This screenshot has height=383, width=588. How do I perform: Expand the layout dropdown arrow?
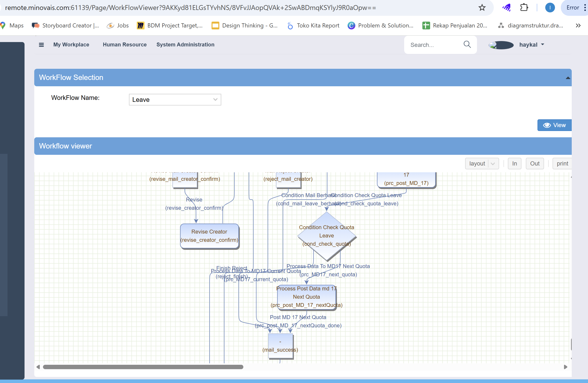click(493, 164)
